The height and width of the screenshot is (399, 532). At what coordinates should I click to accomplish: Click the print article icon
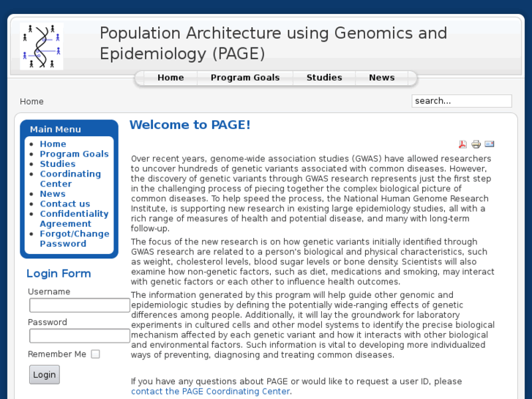pyautogui.click(x=476, y=144)
